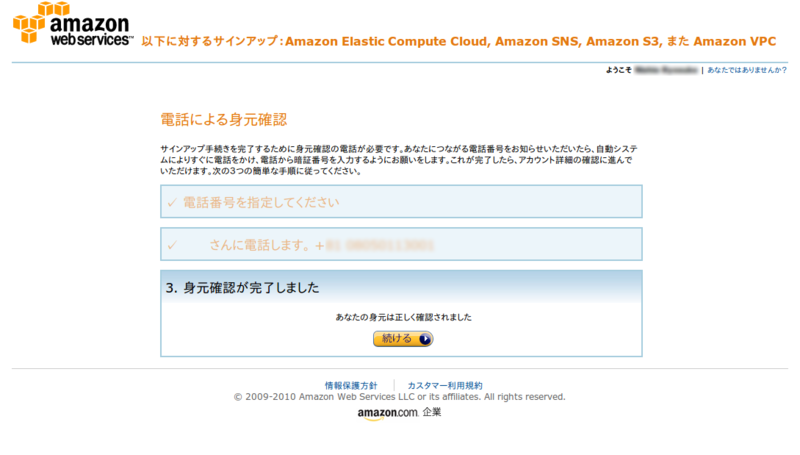This screenshot has width=800, height=455.
Task: Click あなたの身元は正しく確認されました confirmation message
Action: tap(403, 316)
